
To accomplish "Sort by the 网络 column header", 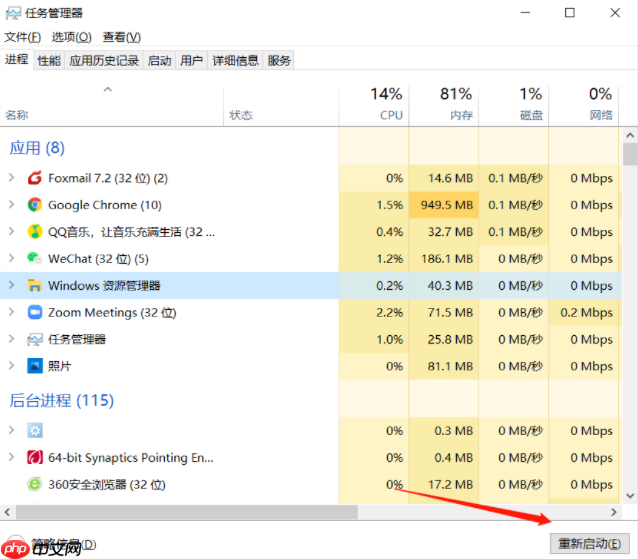I will (584, 105).
